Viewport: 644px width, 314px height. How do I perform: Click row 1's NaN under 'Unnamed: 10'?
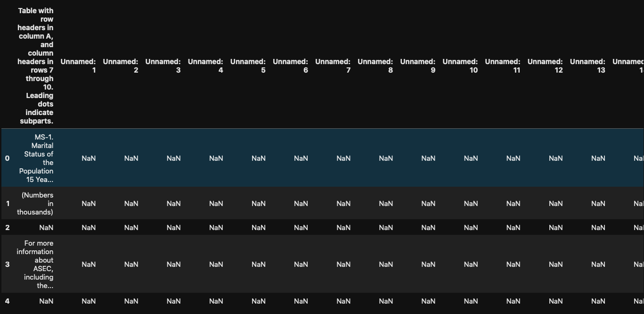(x=471, y=204)
